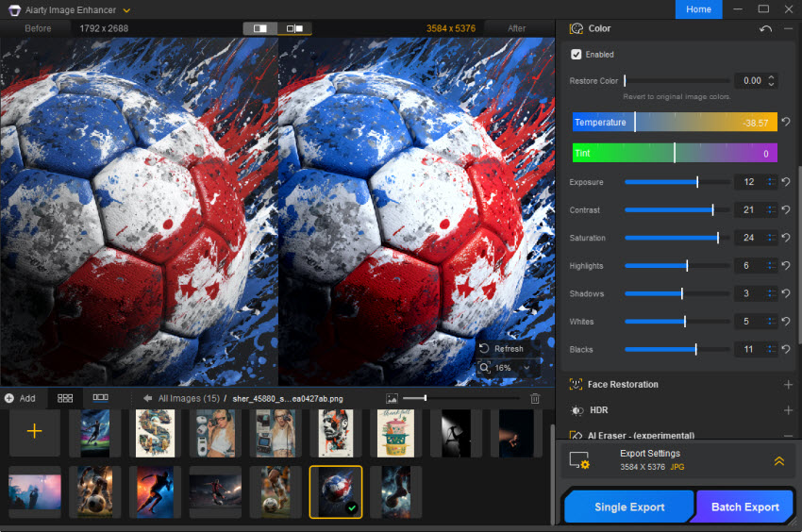Image resolution: width=802 pixels, height=532 pixels.
Task: Delete image with trash icon
Action: [x=535, y=398]
